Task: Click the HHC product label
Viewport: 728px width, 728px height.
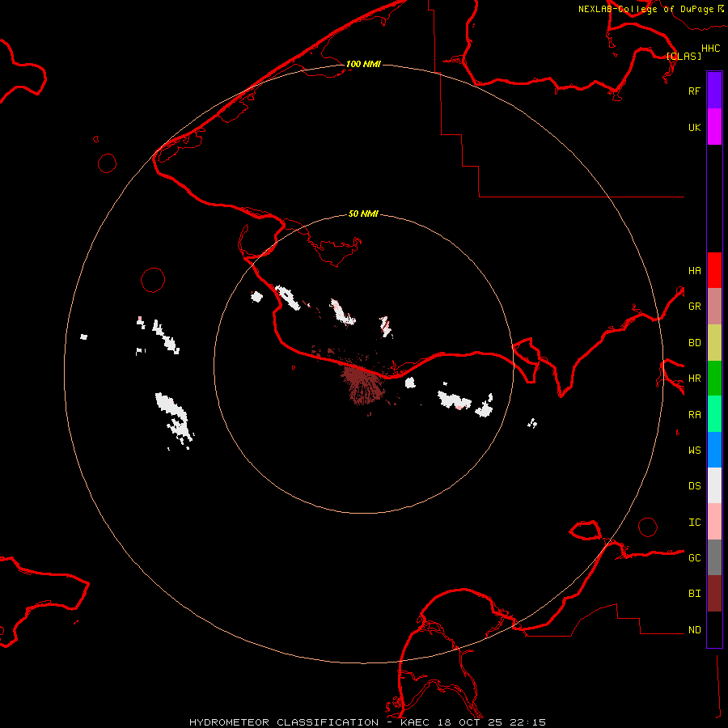Action: [710, 49]
